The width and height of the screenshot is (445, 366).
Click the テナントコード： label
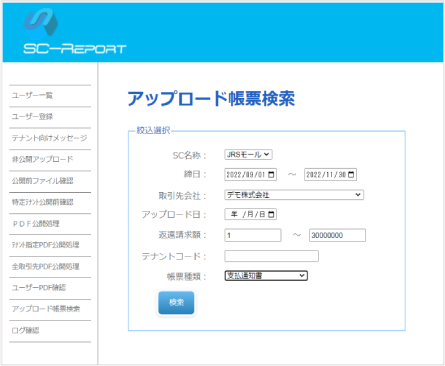click(x=174, y=257)
